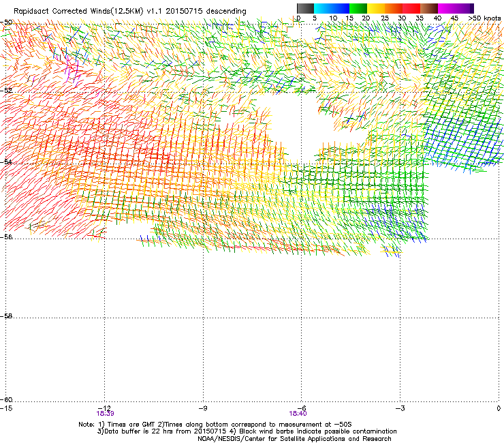Click the '>50 knots' legend label
Screen dimensions: 504x443
pos(484,18)
